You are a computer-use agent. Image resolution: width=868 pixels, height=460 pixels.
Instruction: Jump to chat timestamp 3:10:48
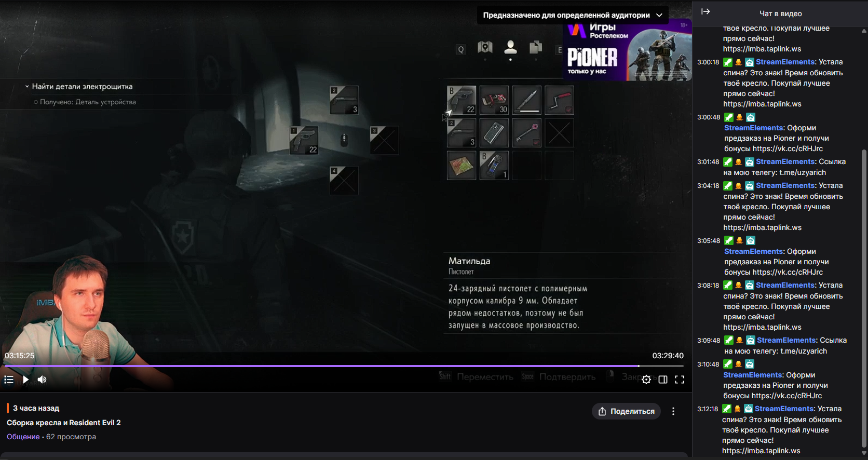pyautogui.click(x=708, y=364)
